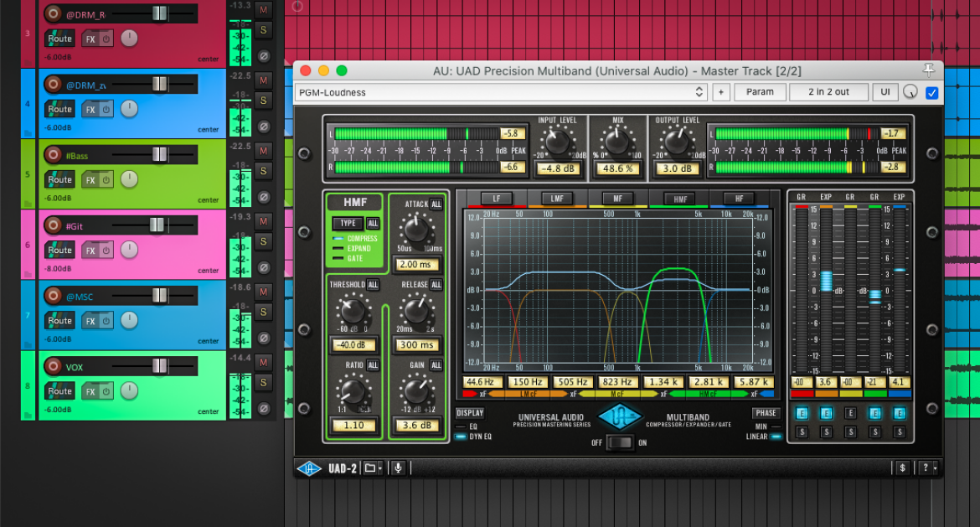Enable the MF band E button

pyautogui.click(x=850, y=413)
